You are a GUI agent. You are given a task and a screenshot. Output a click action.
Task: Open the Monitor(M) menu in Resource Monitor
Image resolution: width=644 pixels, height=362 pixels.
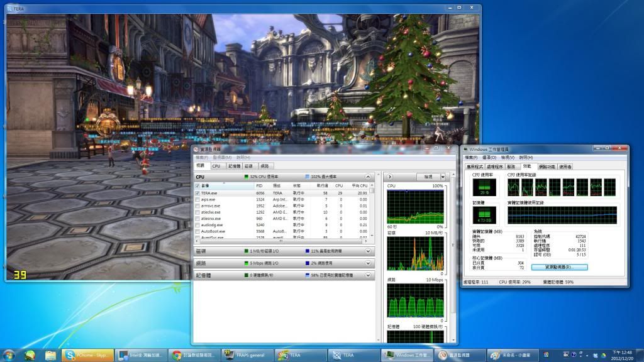pyautogui.click(x=222, y=158)
